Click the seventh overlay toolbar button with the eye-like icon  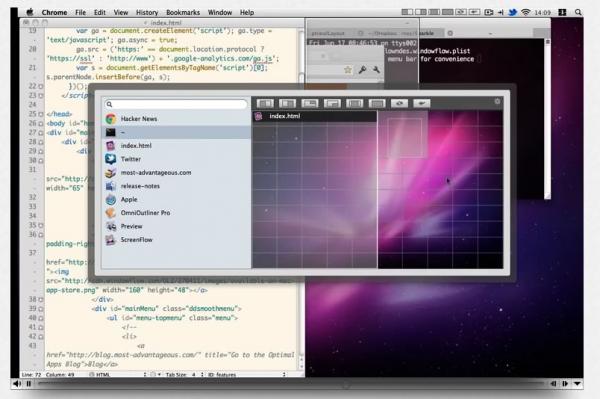[x=399, y=103]
